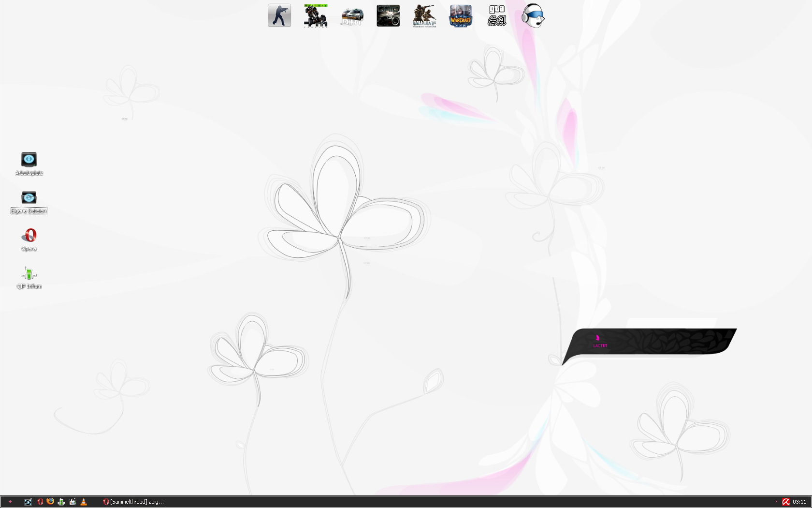Open the Ventrilo headset icon

coord(533,15)
